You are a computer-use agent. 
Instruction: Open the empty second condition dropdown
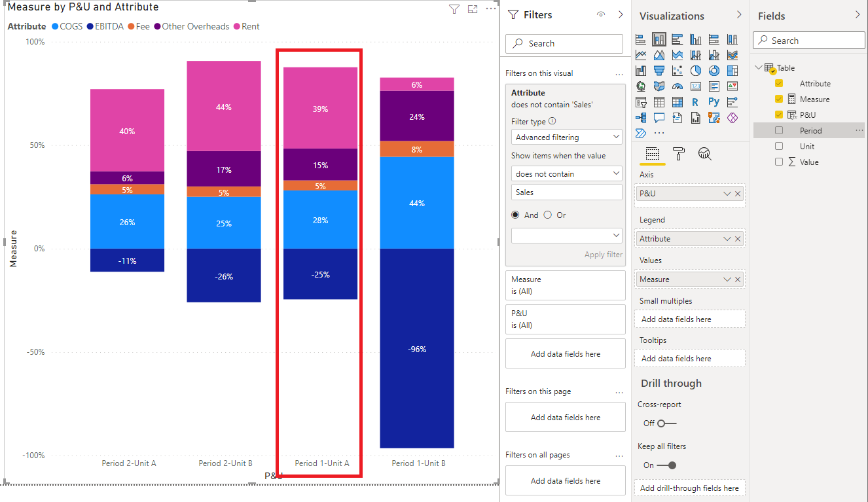coord(567,235)
